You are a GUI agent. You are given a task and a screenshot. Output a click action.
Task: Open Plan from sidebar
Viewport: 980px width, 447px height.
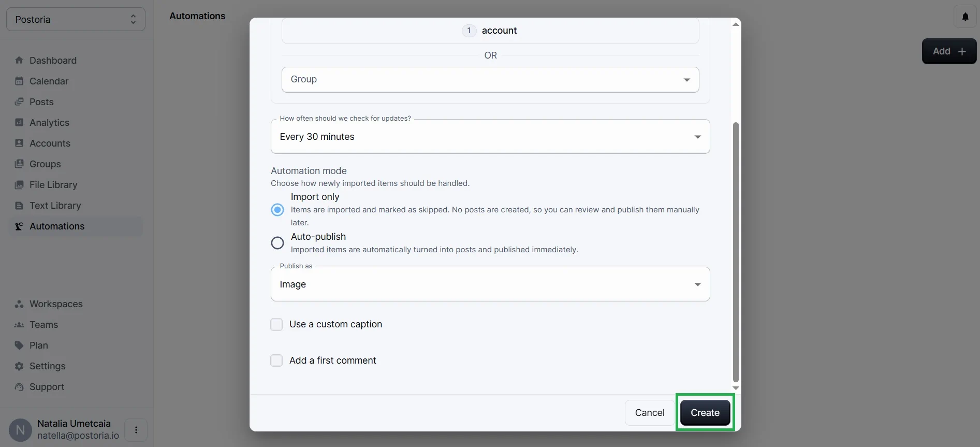76,345
